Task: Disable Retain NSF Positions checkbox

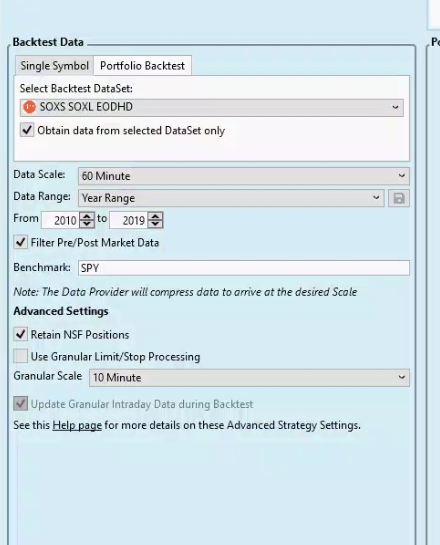Action: (21, 334)
